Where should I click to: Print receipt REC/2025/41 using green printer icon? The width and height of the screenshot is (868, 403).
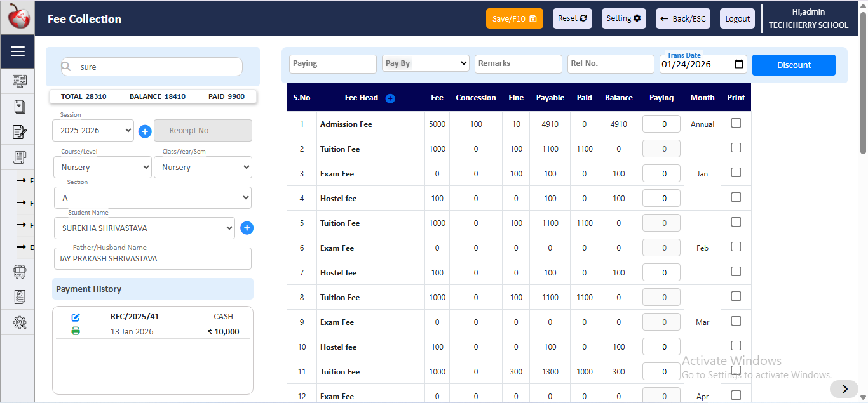click(x=76, y=331)
